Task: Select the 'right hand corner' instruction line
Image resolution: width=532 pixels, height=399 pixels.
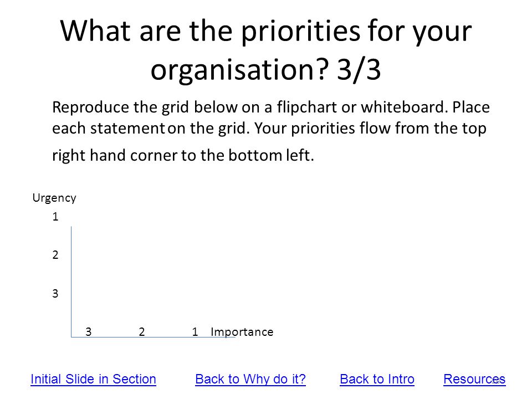Action: tap(183, 155)
